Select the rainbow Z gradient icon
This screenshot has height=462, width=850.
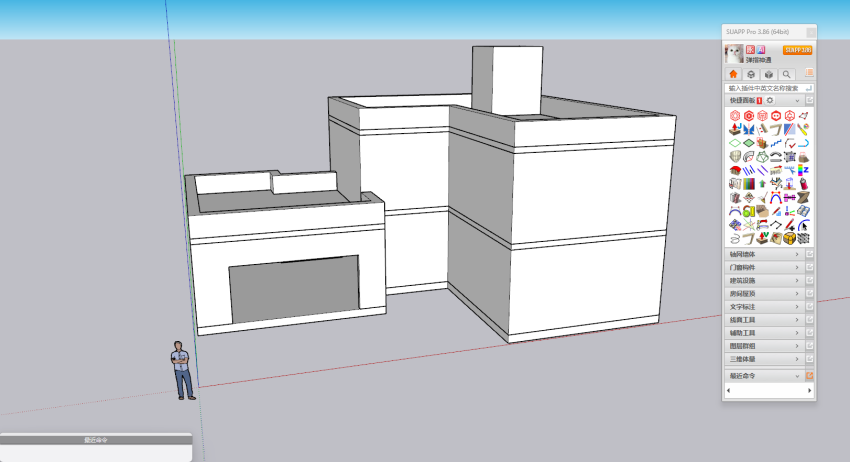pos(803,170)
